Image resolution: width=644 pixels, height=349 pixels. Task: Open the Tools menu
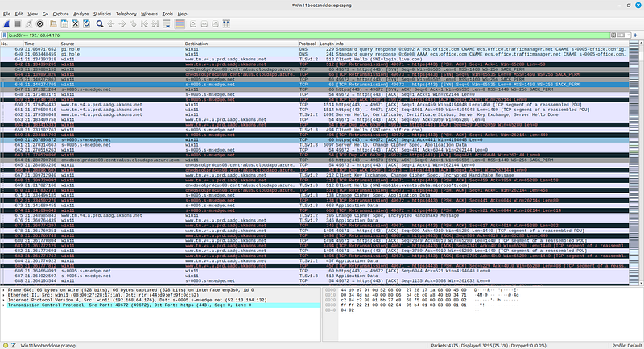pyautogui.click(x=167, y=14)
